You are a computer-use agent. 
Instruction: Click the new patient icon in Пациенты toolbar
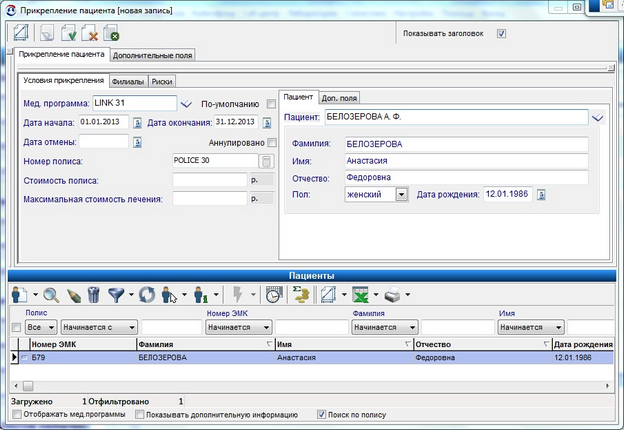tap(19, 295)
